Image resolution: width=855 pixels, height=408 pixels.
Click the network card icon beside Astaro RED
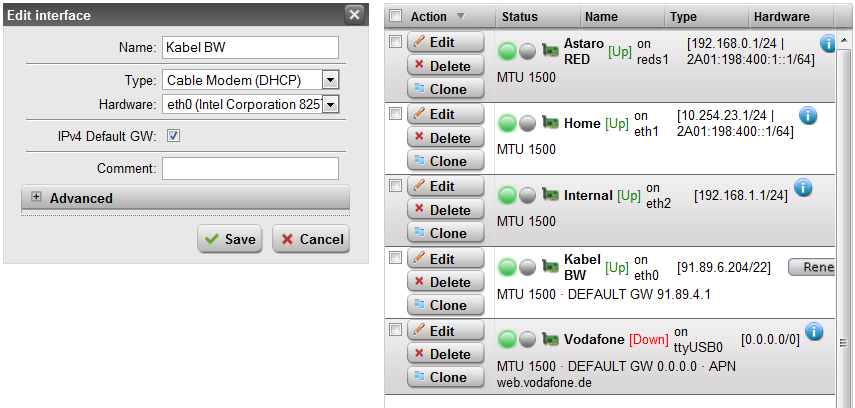[x=550, y=51]
